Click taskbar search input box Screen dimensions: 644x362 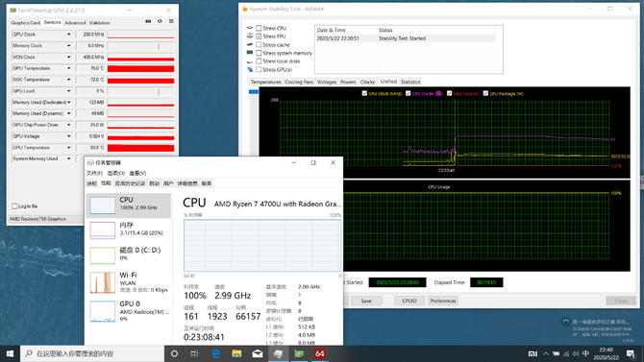coord(92,353)
